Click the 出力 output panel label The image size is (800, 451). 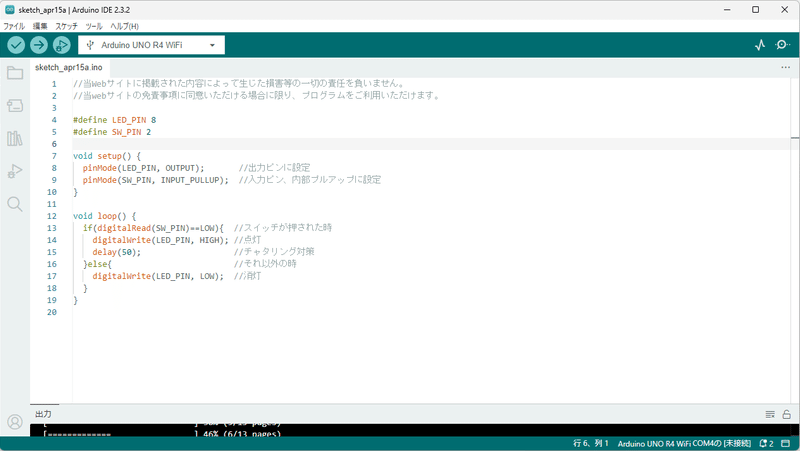pos(43,414)
